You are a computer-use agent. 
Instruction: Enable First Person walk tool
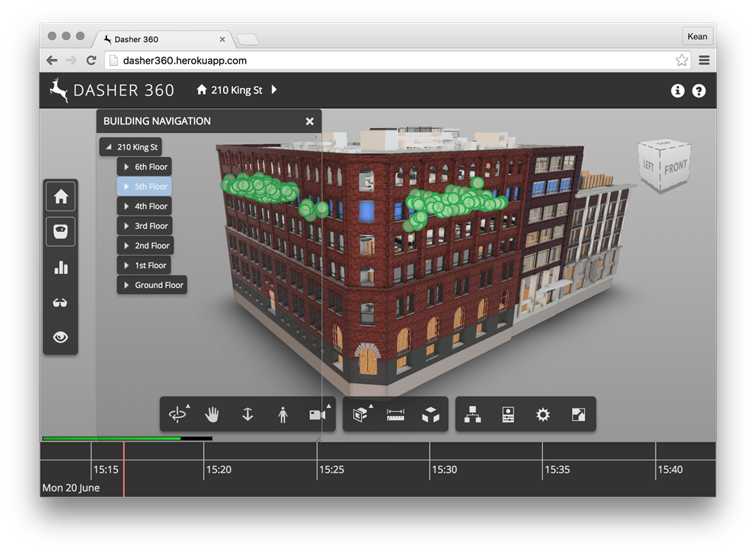coord(283,414)
